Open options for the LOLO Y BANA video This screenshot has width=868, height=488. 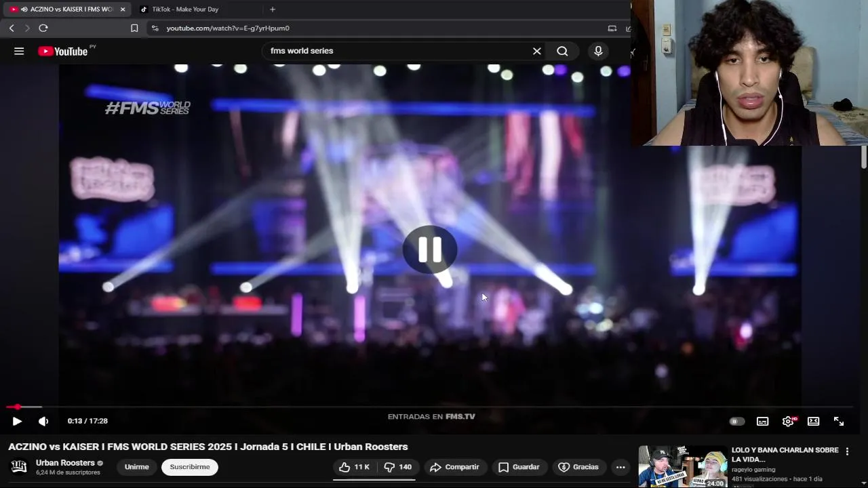847,451
